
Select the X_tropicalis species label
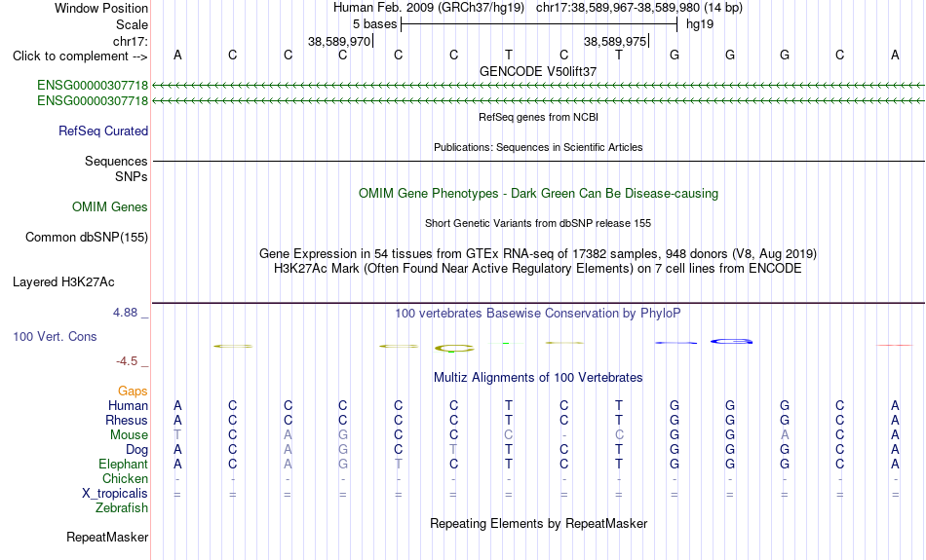pyautogui.click(x=115, y=494)
